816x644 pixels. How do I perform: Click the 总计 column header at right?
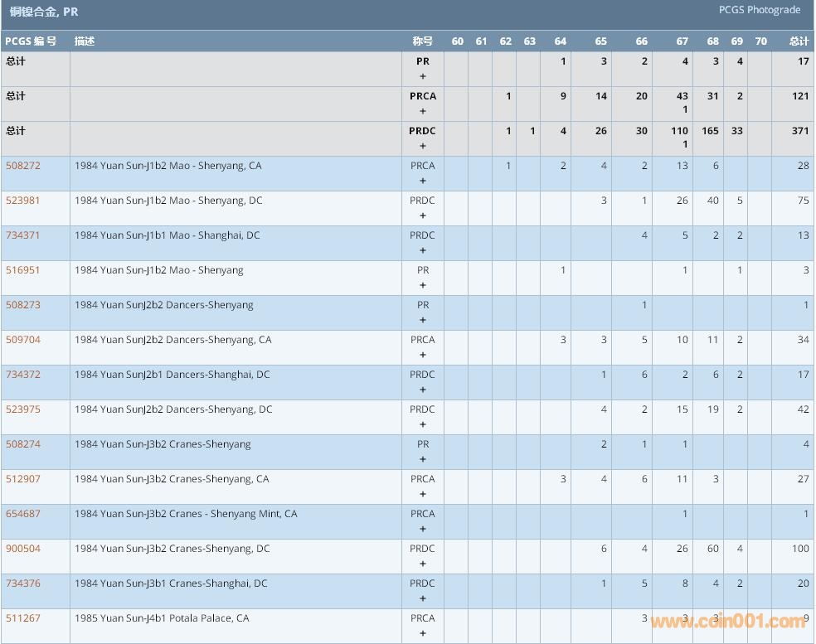[799, 41]
